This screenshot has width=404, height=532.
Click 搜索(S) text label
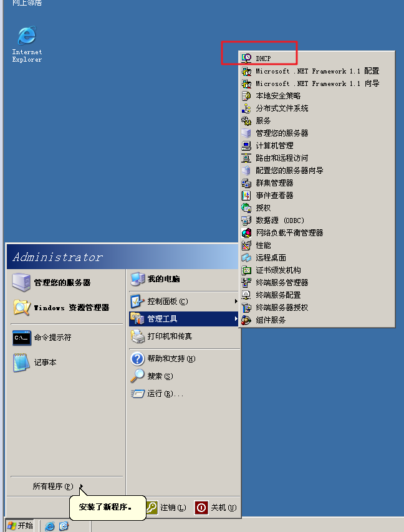[160, 376]
